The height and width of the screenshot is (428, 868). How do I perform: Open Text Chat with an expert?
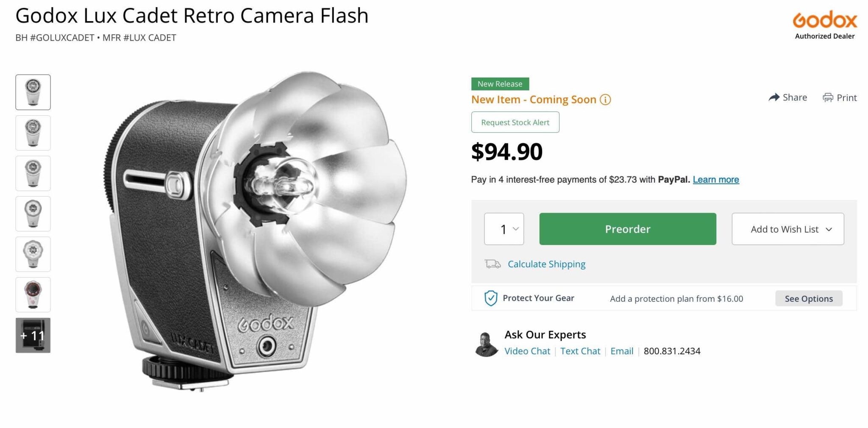(x=580, y=351)
